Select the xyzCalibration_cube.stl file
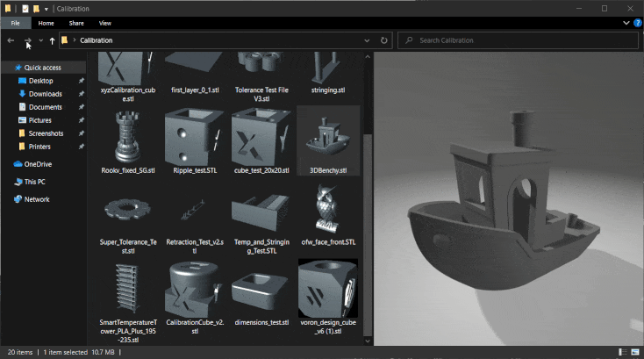The width and height of the screenshot is (644, 359). coord(128,77)
